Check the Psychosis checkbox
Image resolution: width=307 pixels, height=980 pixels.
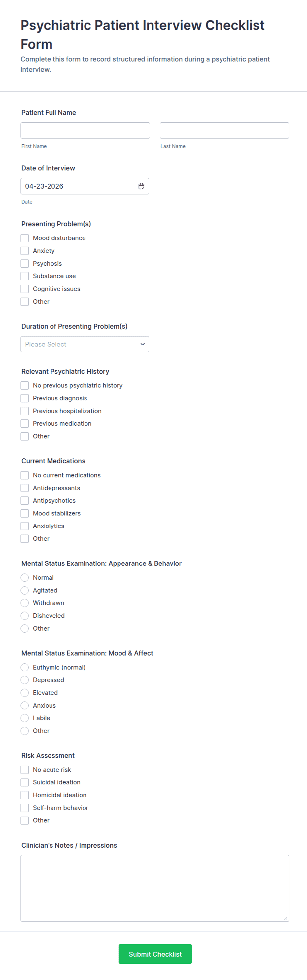tap(24, 263)
